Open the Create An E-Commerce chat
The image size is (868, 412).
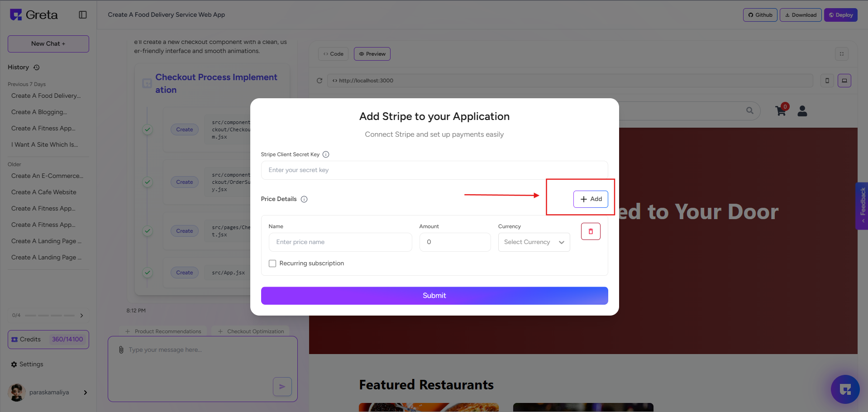[48, 176]
